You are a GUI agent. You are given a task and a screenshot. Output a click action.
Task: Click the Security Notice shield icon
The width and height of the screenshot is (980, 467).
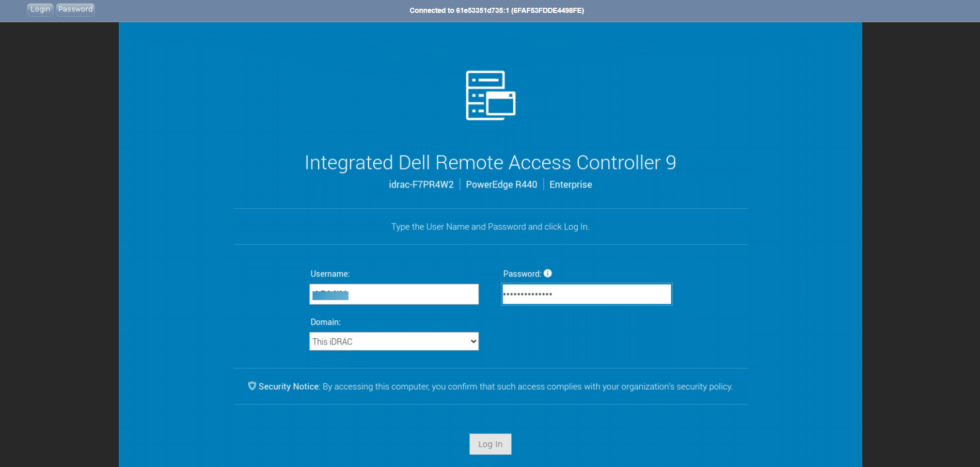[x=252, y=386]
